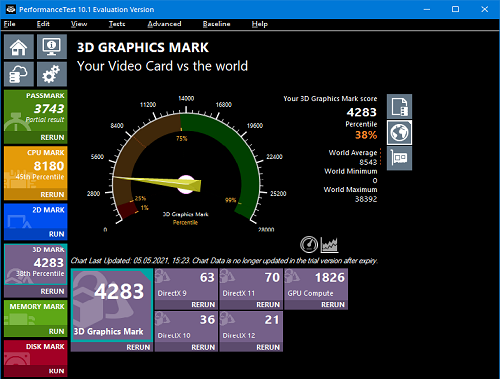This screenshot has width=500, height=379.
Task: Open the Baseline menu
Action: [216, 24]
